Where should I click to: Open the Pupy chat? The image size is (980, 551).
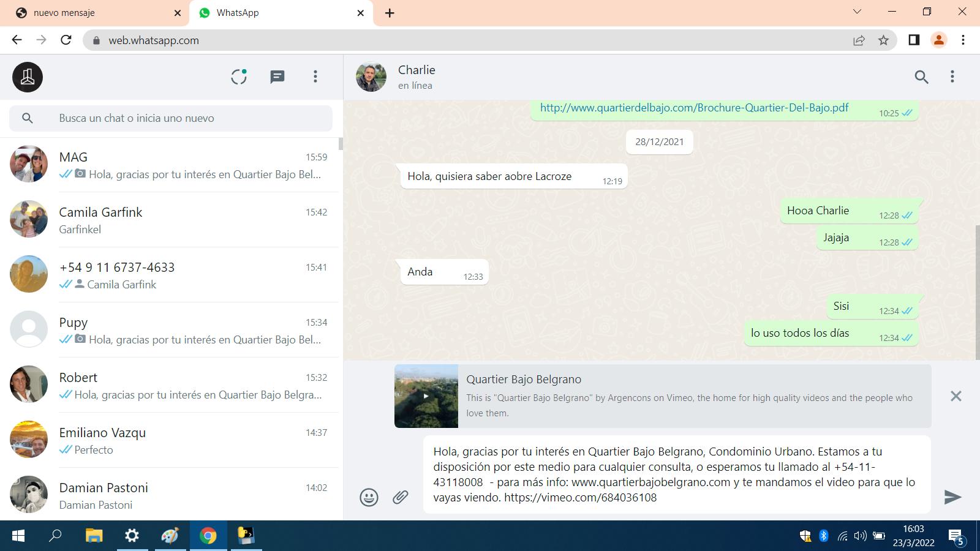(x=169, y=330)
